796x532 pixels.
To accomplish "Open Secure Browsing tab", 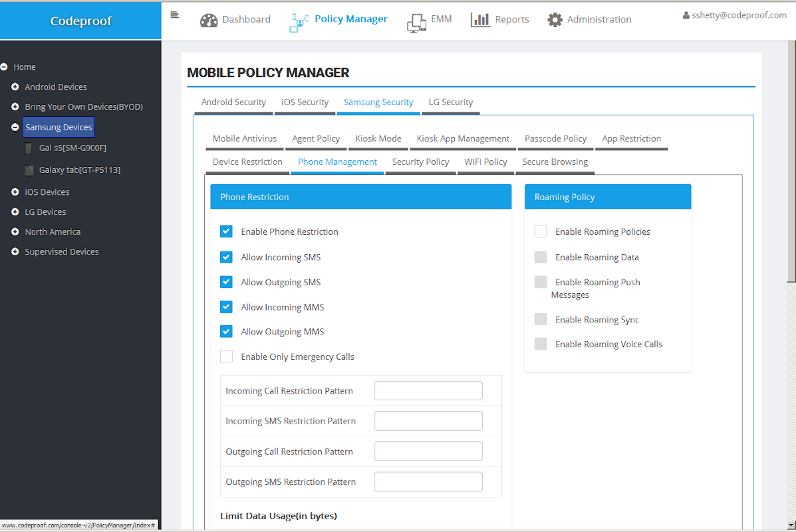I will (555, 162).
